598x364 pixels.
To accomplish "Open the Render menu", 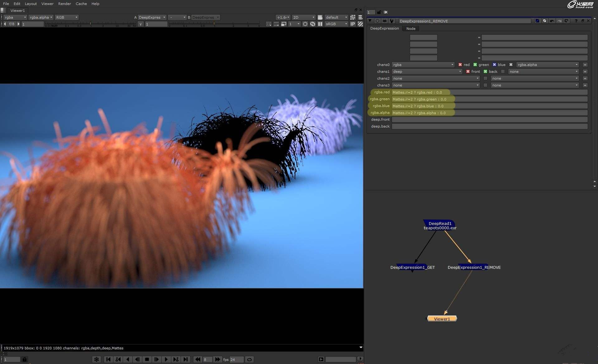I will [x=64, y=4].
